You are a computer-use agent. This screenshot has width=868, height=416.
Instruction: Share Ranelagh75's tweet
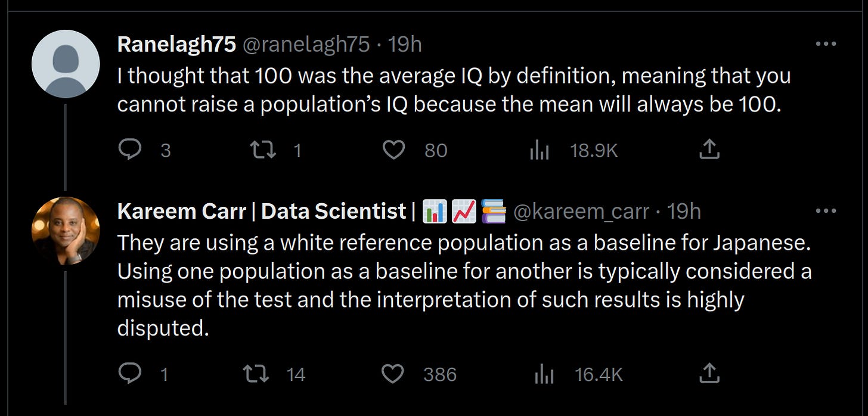pyautogui.click(x=709, y=150)
